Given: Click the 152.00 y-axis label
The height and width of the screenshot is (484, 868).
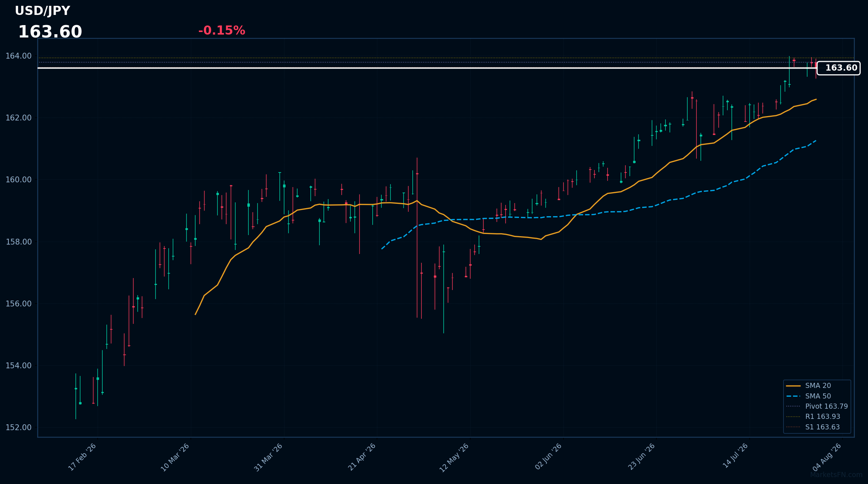Looking at the screenshot, I should (x=19, y=428).
